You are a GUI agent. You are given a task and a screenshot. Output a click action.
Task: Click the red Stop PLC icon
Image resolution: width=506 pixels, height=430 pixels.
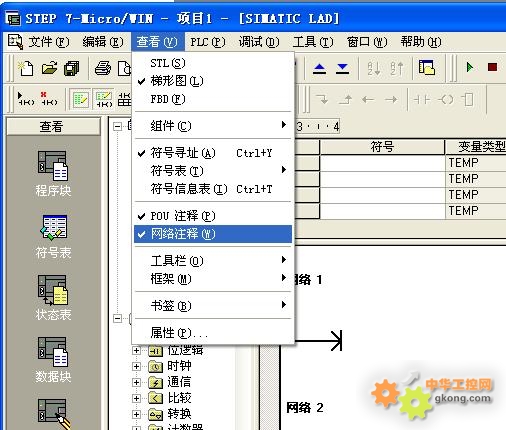[x=492, y=67]
